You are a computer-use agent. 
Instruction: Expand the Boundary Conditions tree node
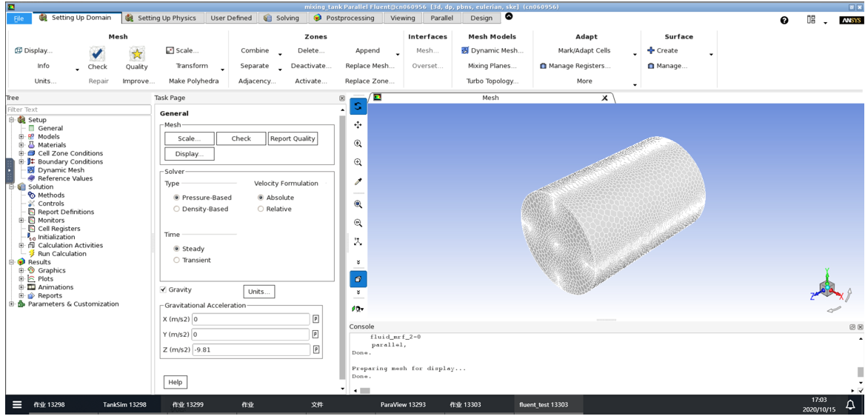(x=21, y=161)
